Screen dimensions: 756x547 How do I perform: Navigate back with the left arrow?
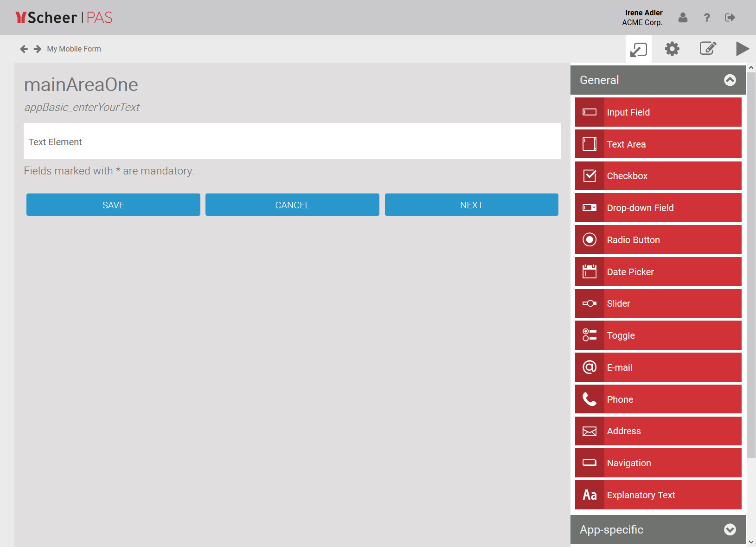point(23,48)
